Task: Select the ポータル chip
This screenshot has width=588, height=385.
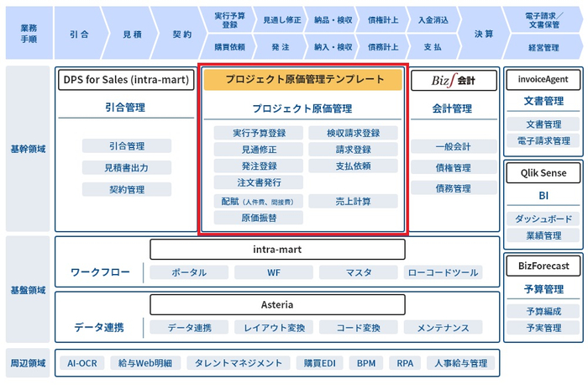Action: (189, 272)
